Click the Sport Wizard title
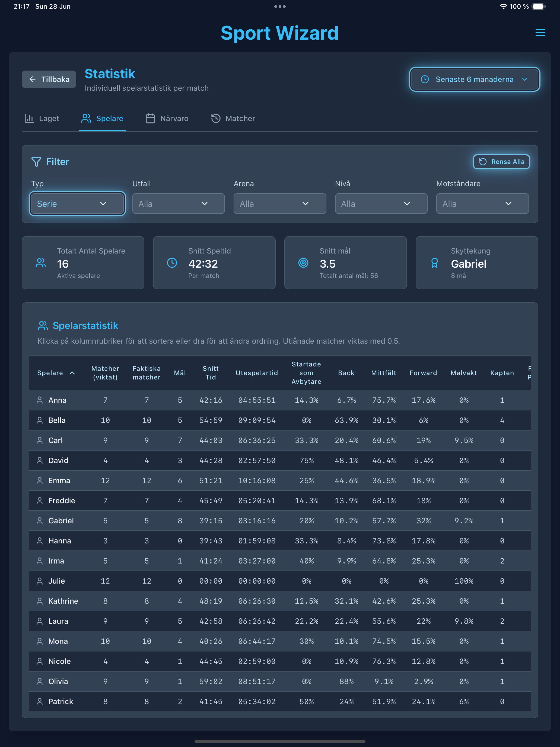This screenshot has height=747, width=560. 280,33
